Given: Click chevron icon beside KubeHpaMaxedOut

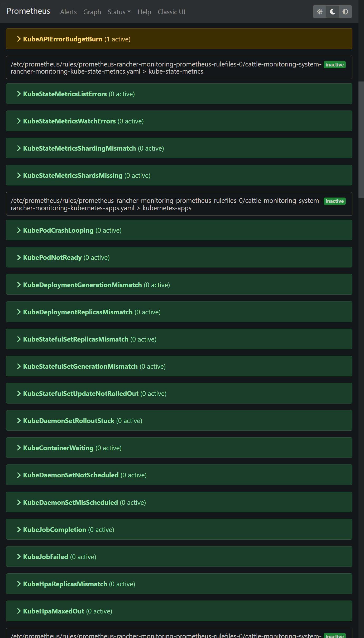Looking at the screenshot, I should [x=19, y=611].
